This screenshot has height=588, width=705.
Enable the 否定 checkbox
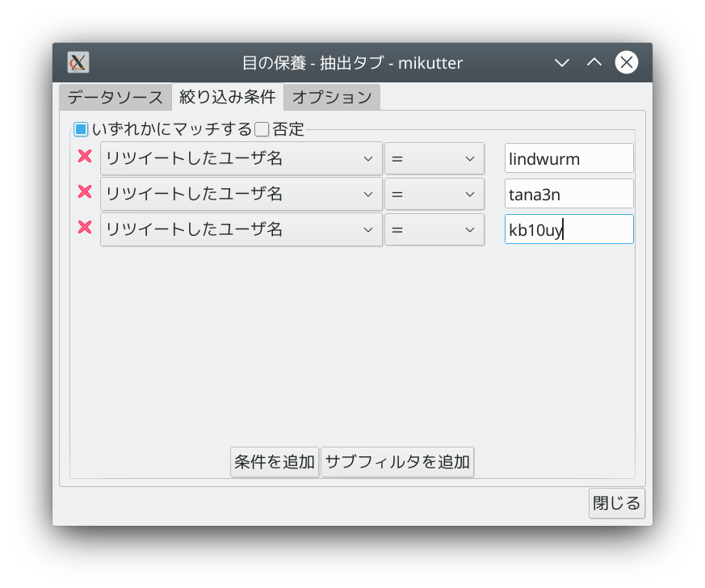click(x=262, y=129)
